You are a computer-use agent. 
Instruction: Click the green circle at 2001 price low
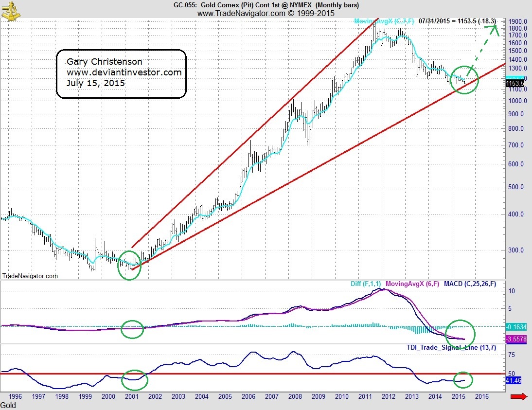[129, 265]
